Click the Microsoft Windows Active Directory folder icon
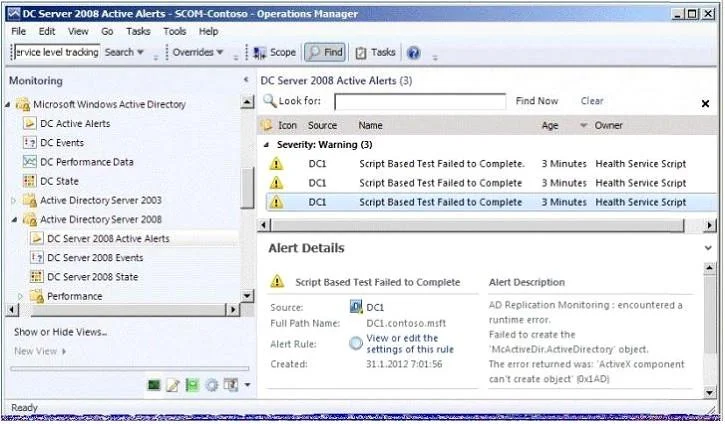725x424 pixels. point(23,104)
